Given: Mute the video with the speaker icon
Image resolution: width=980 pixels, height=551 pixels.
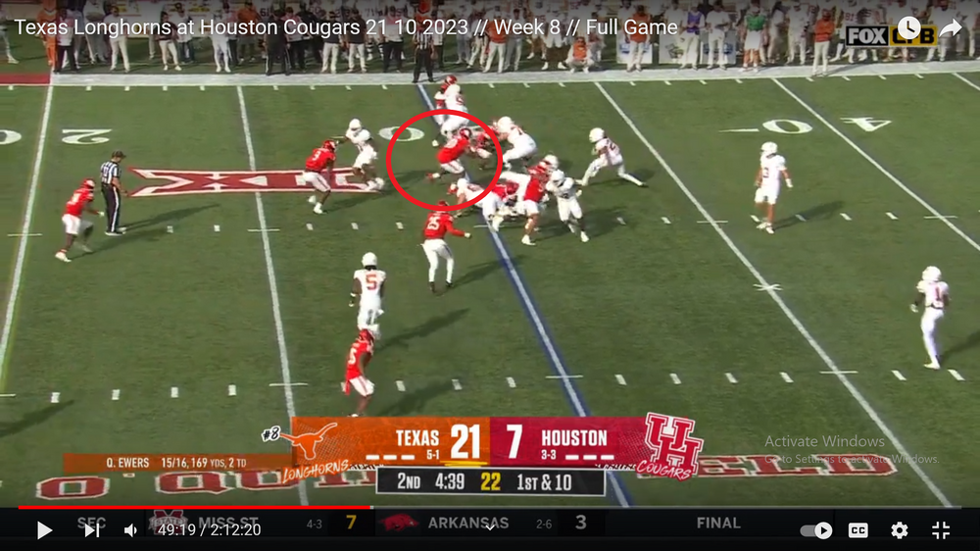Looking at the screenshot, I should click(x=130, y=530).
